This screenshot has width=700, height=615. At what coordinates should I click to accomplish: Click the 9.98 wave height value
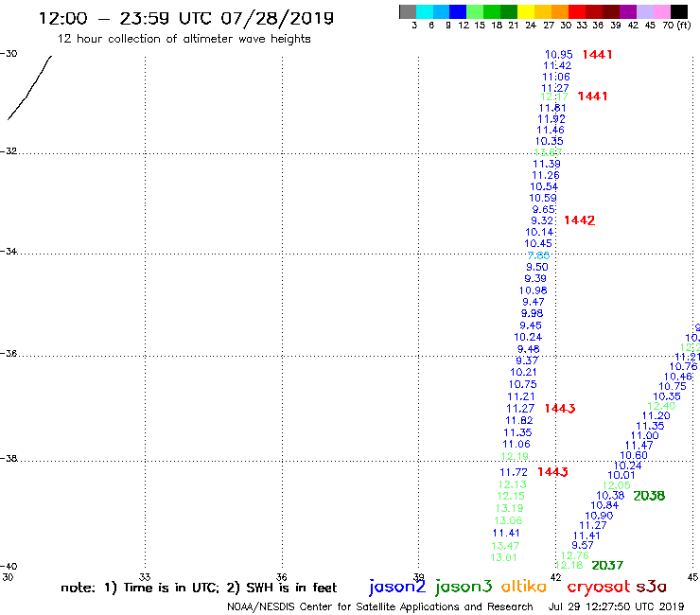(x=532, y=313)
